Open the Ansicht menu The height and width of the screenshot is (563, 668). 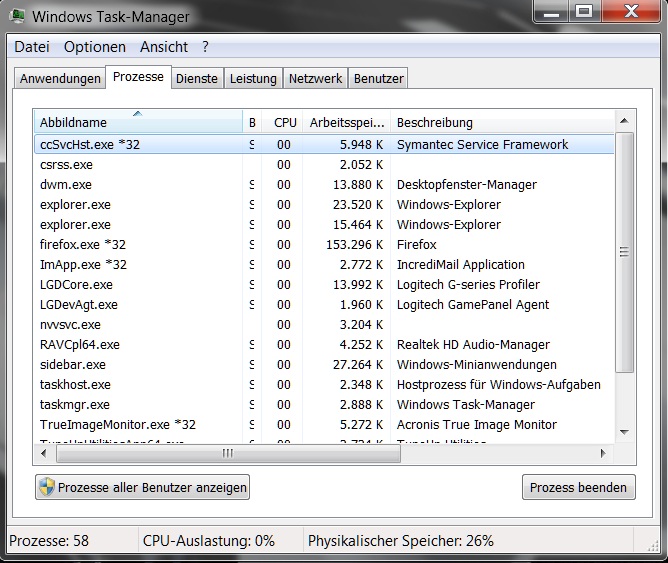click(x=164, y=46)
